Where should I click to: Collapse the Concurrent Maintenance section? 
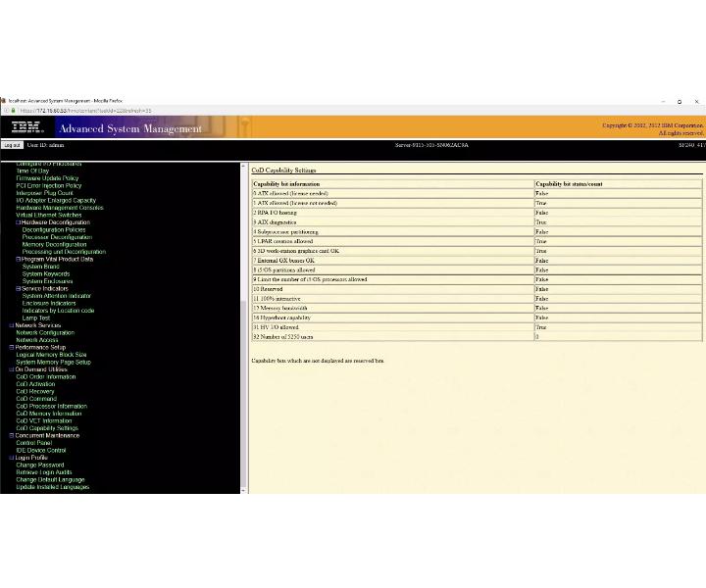click(x=12, y=435)
